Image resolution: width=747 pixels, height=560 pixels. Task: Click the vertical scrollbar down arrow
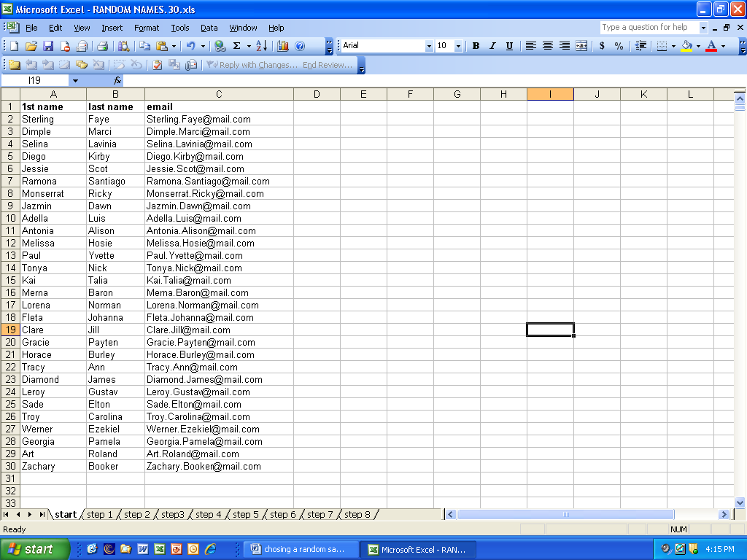(740, 502)
